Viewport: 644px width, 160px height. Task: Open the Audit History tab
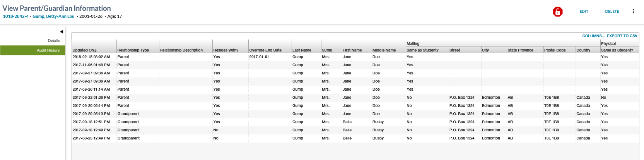click(x=48, y=50)
